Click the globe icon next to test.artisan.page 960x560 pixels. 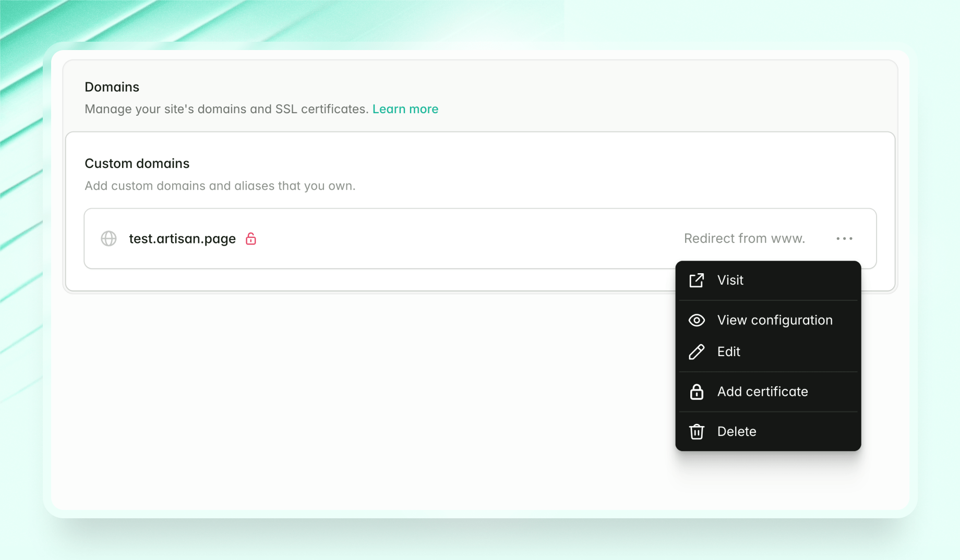pos(109,239)
